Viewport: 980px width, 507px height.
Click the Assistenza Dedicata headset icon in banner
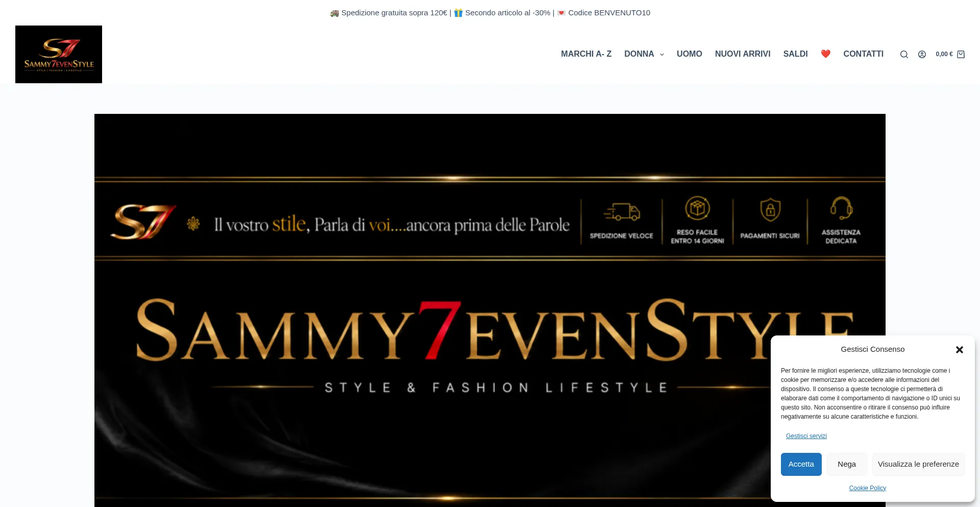point(841,208)
